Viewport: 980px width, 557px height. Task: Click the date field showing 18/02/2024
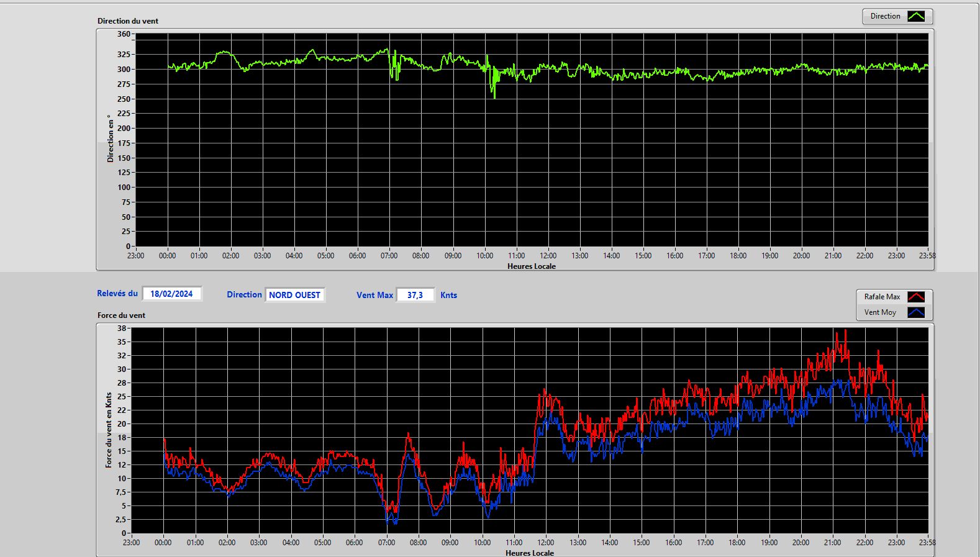click(x=172, y=294)
